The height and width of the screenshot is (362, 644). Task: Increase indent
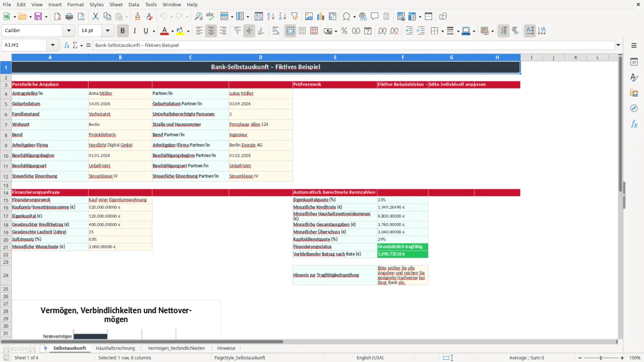(x=409, y=31)
